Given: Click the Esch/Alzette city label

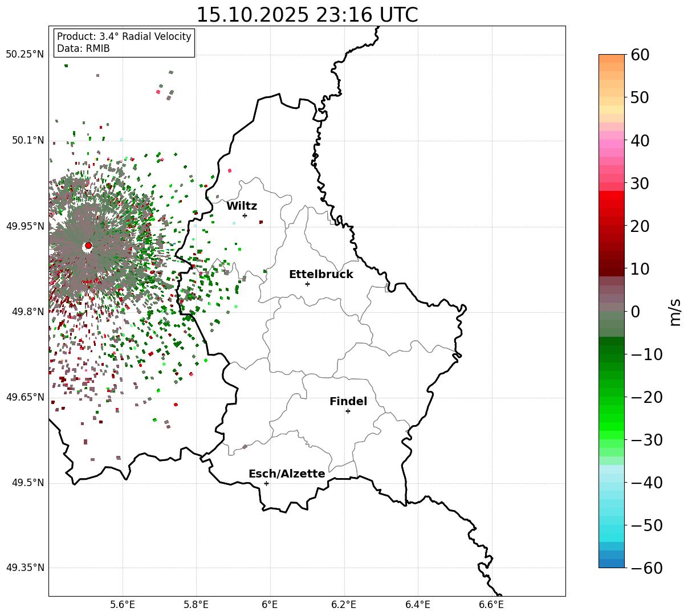Looking at the screenshot, I should (287, 474).
